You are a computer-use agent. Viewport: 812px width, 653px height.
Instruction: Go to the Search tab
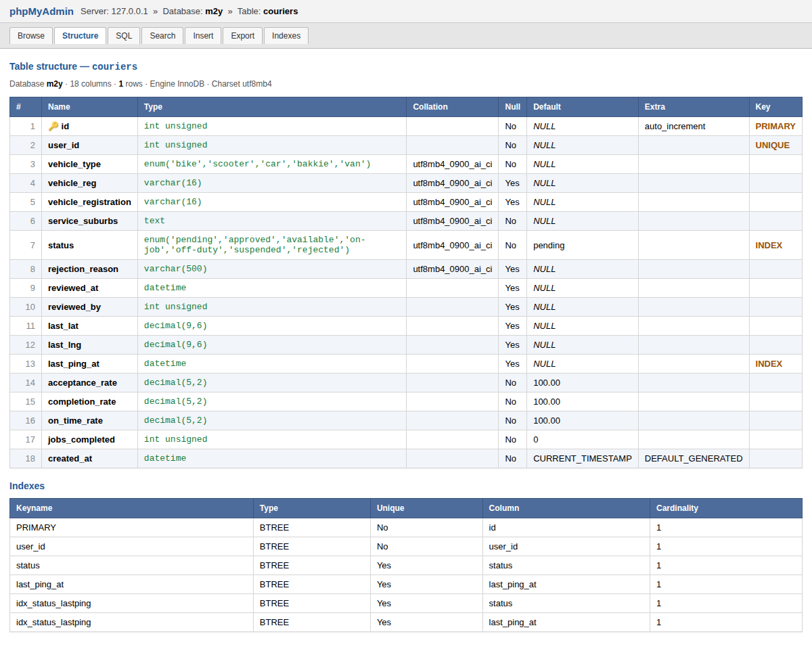point(162,36)
